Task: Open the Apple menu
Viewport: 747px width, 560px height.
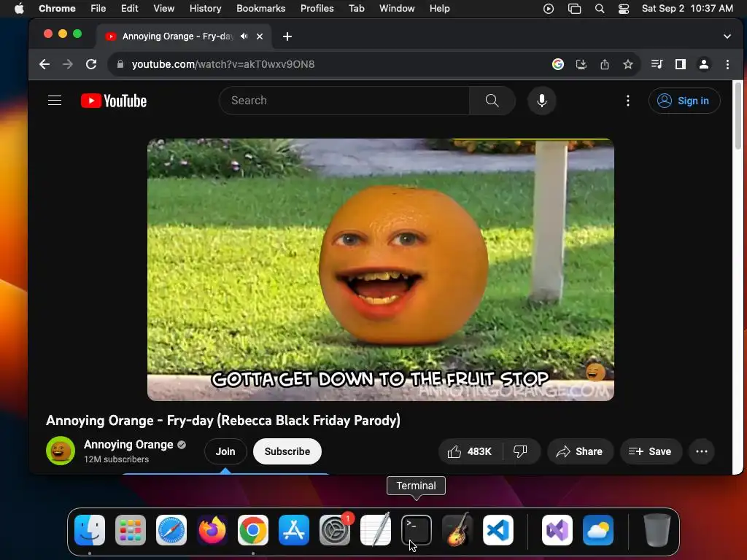Action: click(19, 9)
